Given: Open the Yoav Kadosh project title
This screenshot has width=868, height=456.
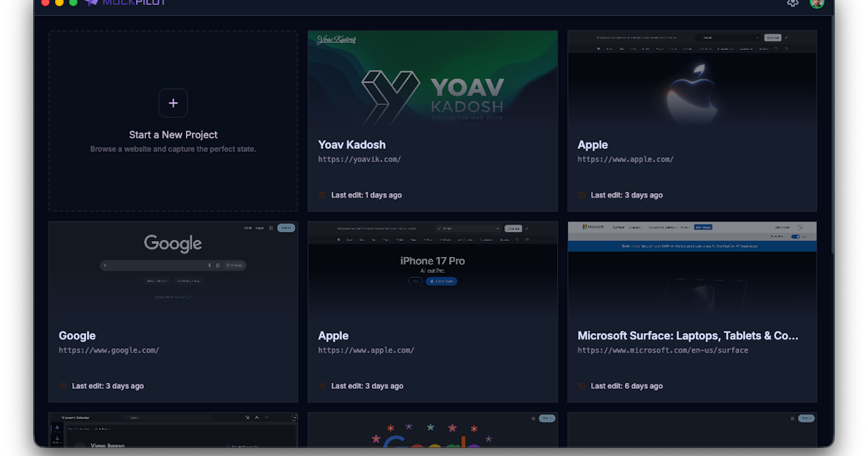Looking at the screenshot, I should pyautogui.click(x=352, y=145).
